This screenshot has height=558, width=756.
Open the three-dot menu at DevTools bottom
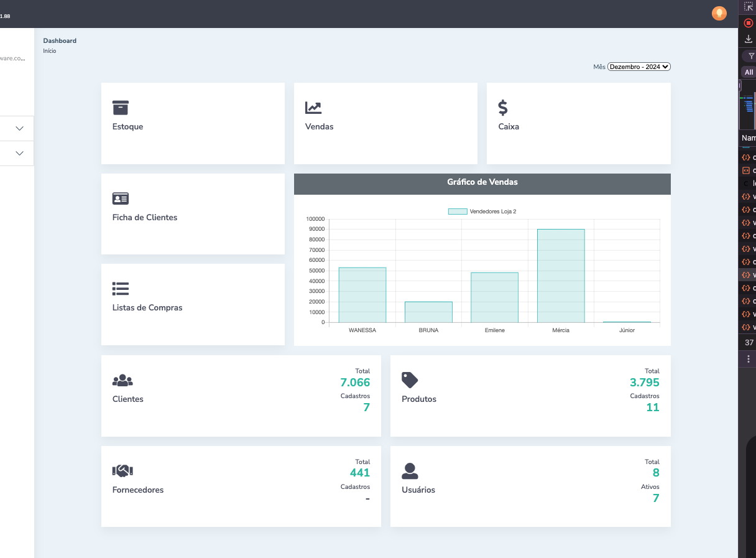pyautogui.click(x=748, y=359)
